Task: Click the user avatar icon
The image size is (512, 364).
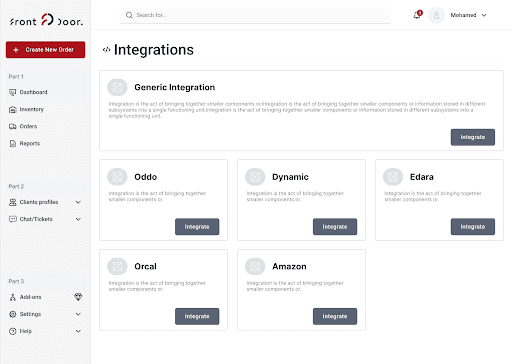Action: point(436,15)
